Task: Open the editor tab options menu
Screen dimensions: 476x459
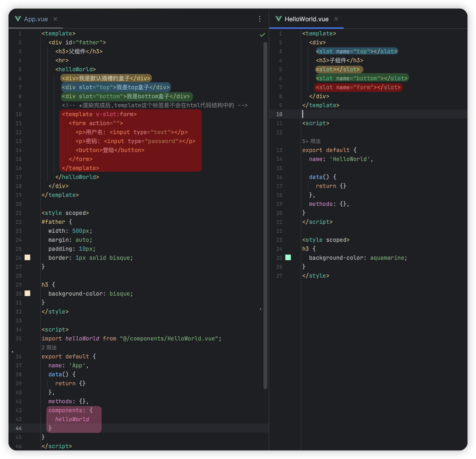Action: (x=260, y=19)
